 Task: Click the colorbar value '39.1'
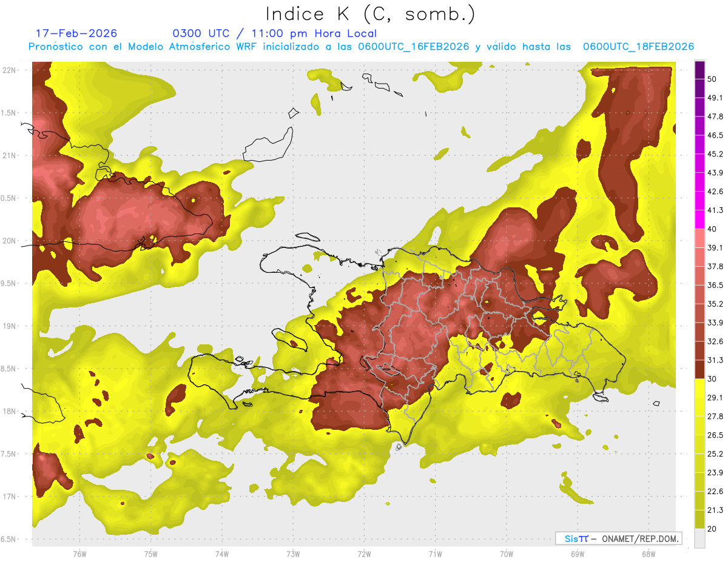pos(715,247)
